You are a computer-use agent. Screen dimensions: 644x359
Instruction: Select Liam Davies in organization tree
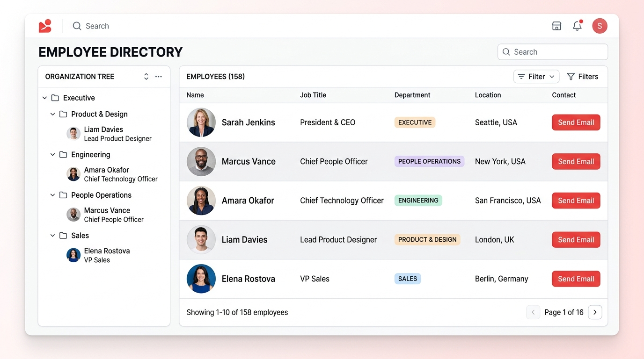tap(110, 134)
